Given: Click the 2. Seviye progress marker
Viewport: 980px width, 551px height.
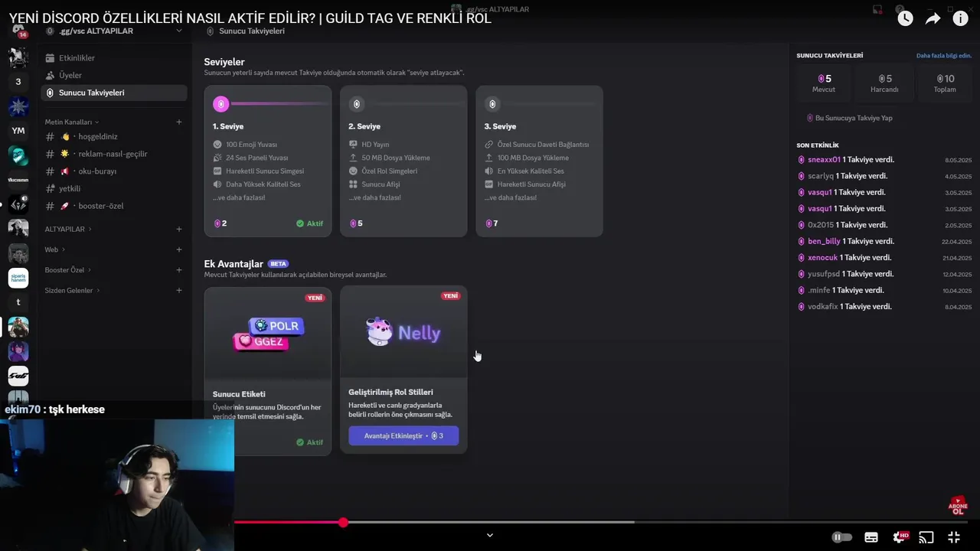Looking at the screenshot, I should [356, 104].
